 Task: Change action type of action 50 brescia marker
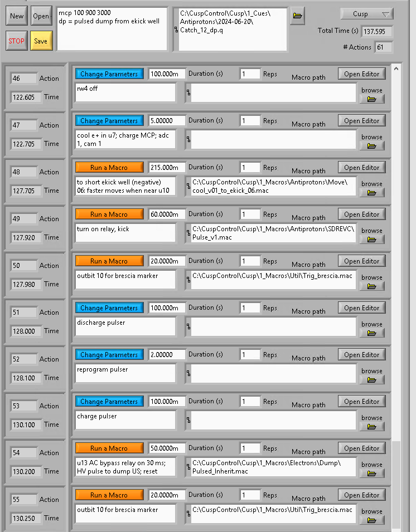[x=109, y=261]
